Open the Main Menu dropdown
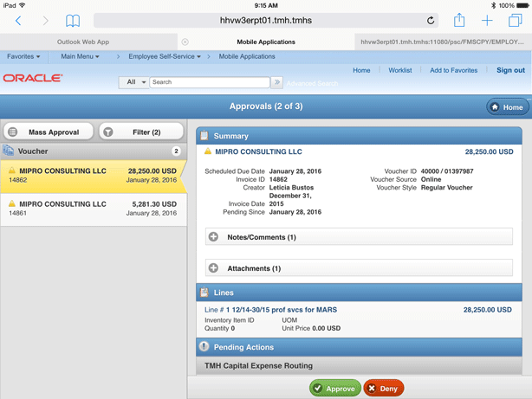This screenshot has height=399, width=532. 80,57
